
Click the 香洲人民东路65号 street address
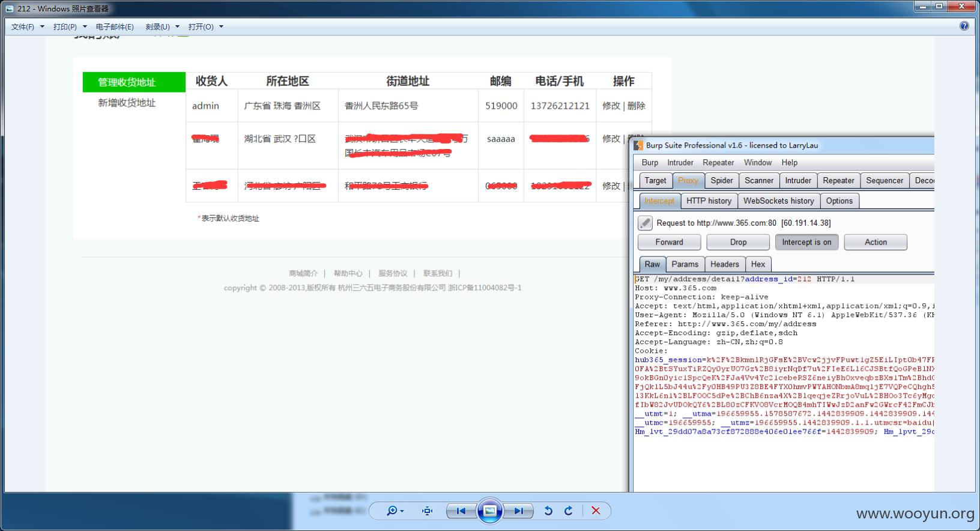381,106
